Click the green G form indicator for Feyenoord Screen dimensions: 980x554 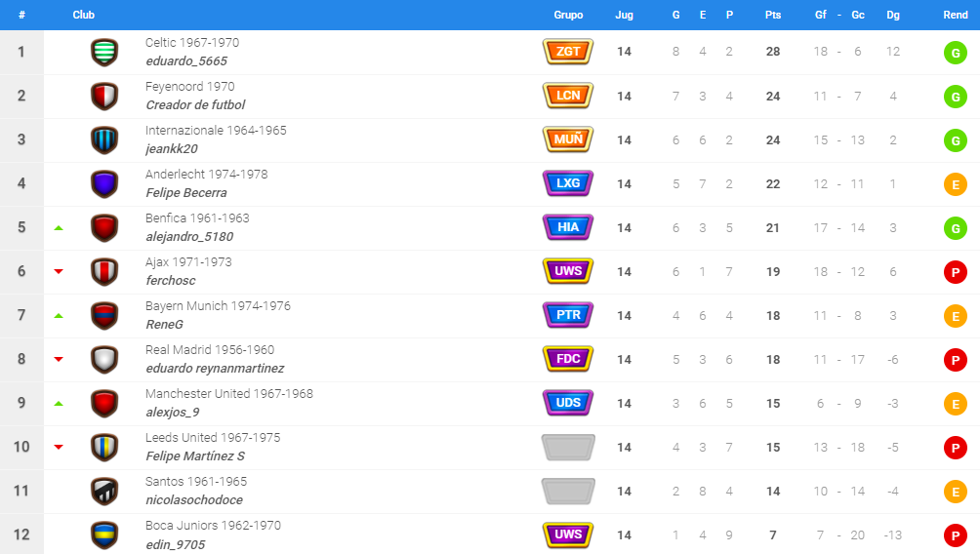(955, 97)
